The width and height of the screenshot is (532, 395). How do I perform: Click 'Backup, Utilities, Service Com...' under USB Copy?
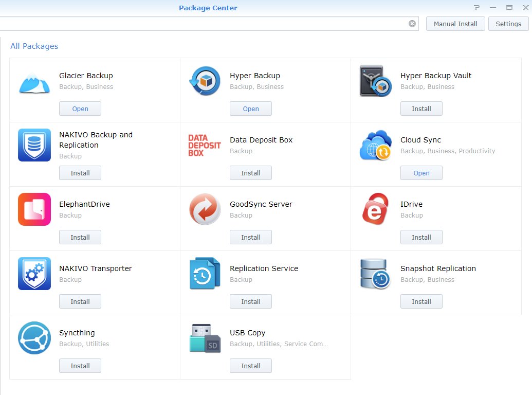[x=279, y=344]
